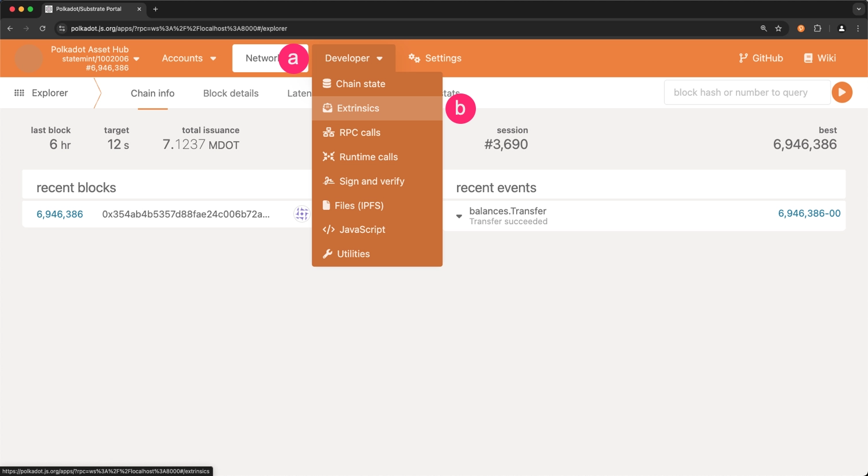868x476 pixels.
Task: Open RPC calls from the Developer menu
Action: (360, 132)
